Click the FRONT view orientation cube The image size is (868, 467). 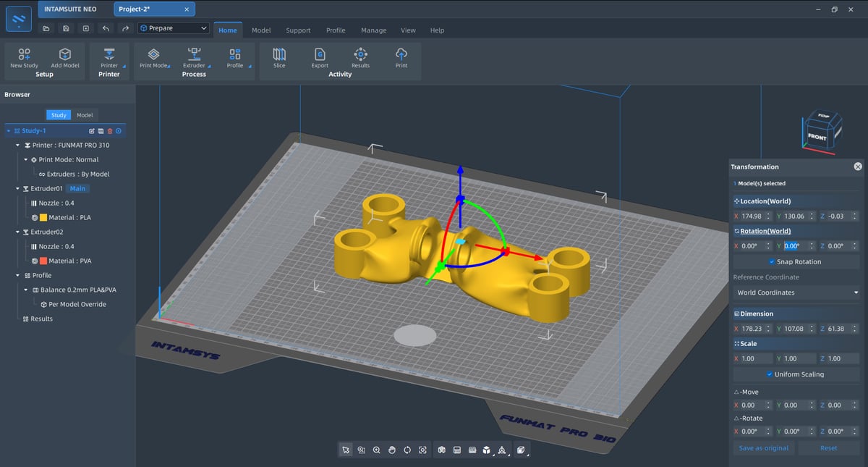tap(817, 136)
